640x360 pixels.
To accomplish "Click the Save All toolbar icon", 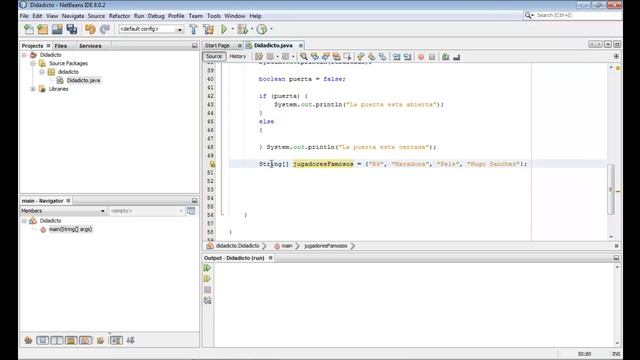I will (x=72, y=29).
